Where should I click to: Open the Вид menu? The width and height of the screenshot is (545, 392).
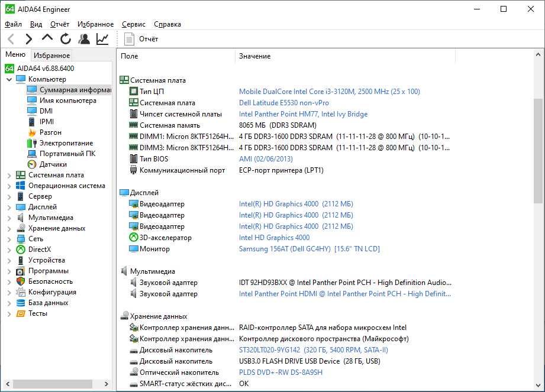pyautogui.click(x=36, y=24)
